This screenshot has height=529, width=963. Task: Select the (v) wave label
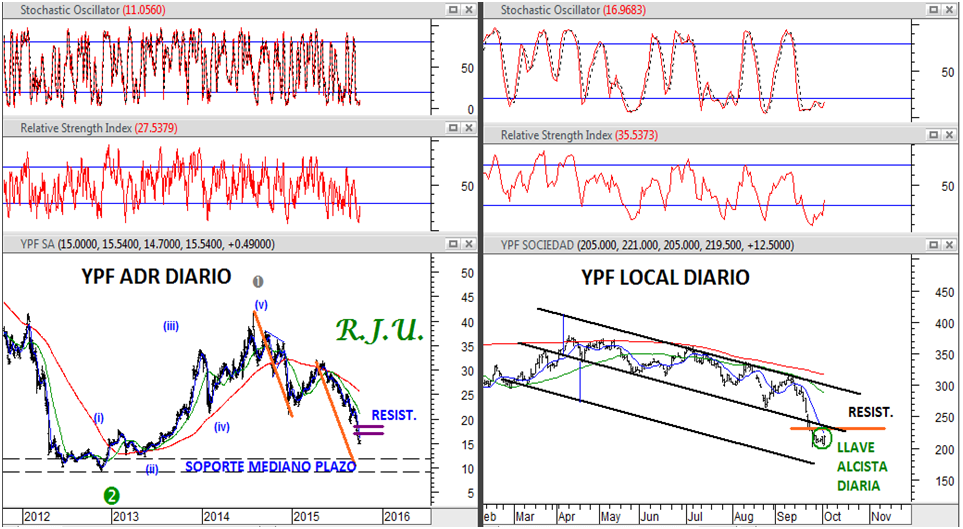[x=262, y=304]
